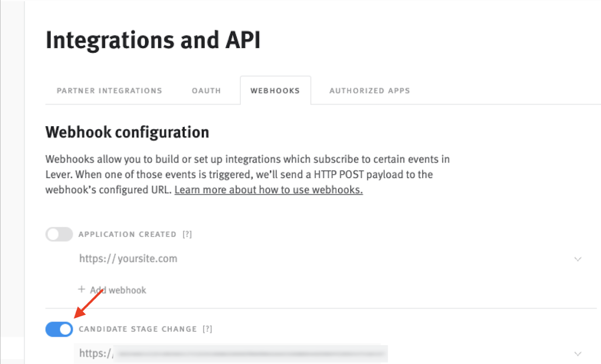Viewport: 601px width, 364px height.
Task: Open help for Candidate Stage Change webhook
Action: [x=207, y=329]
